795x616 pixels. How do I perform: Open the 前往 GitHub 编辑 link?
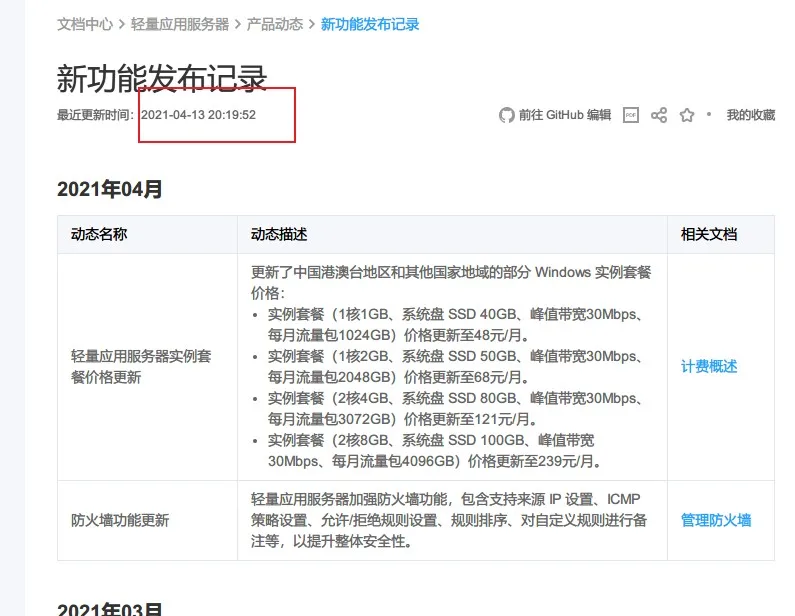click(x=565, y=115)
